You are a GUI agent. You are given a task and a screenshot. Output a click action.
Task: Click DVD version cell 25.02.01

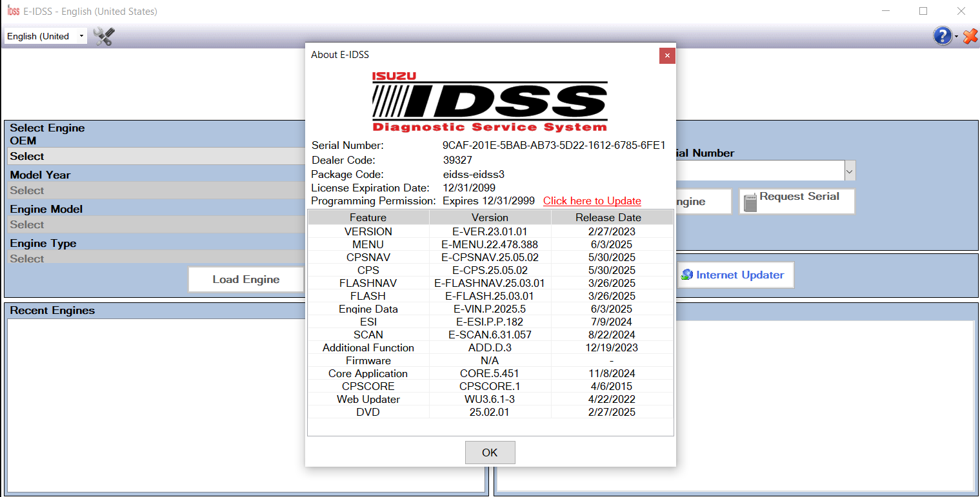[x=490, y=412]
